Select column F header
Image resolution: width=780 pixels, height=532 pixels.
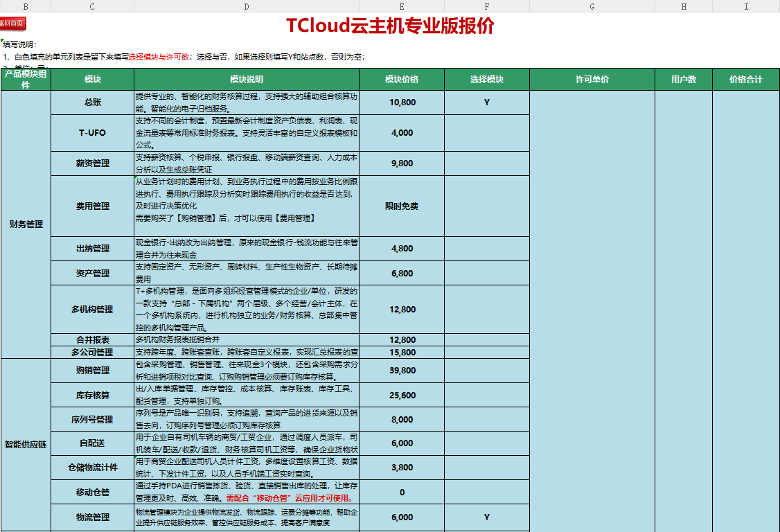[487, 6]
